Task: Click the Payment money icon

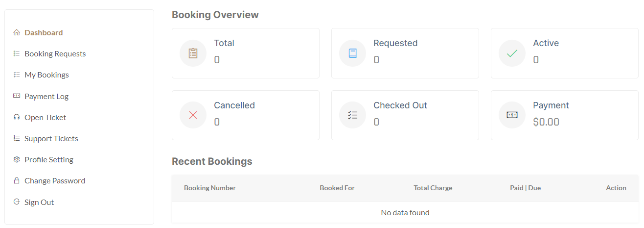Action: pos(512,115)
